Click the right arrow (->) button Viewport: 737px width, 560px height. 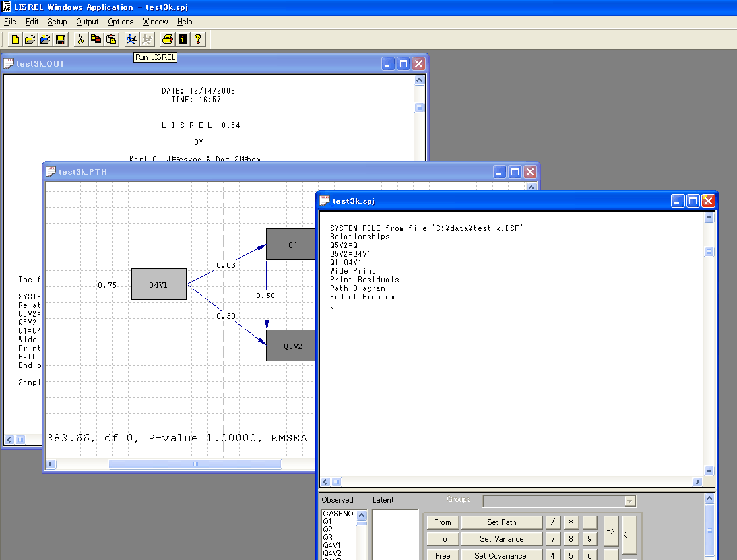point(610,530)
